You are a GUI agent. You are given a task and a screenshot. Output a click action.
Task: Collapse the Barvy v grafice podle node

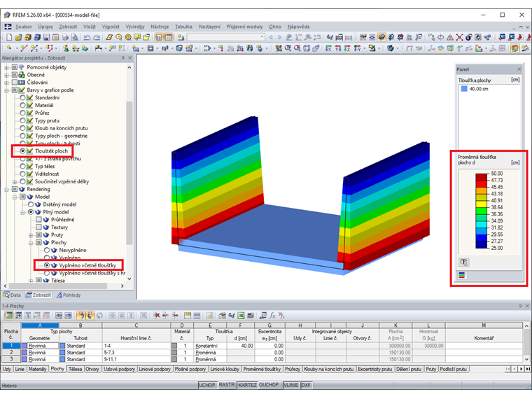tap(6, 90)
